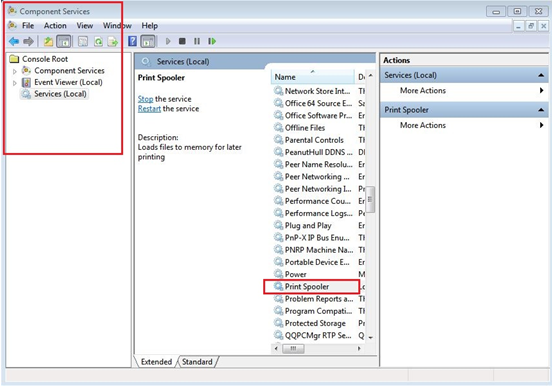Restore down the inner MMC child window
Image resolution: width=552 pixels, height=386 pixels.
[x=531, y=26]
